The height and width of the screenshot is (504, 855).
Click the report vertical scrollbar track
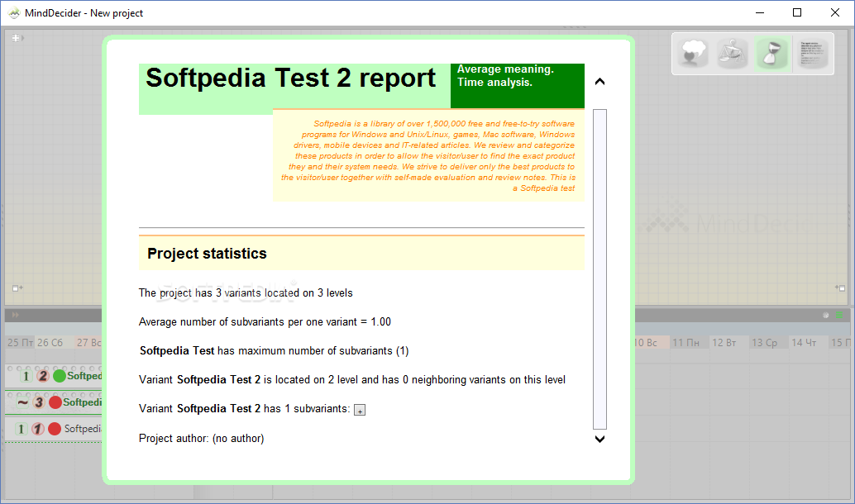pyautogui.click(x=599, y=269)
